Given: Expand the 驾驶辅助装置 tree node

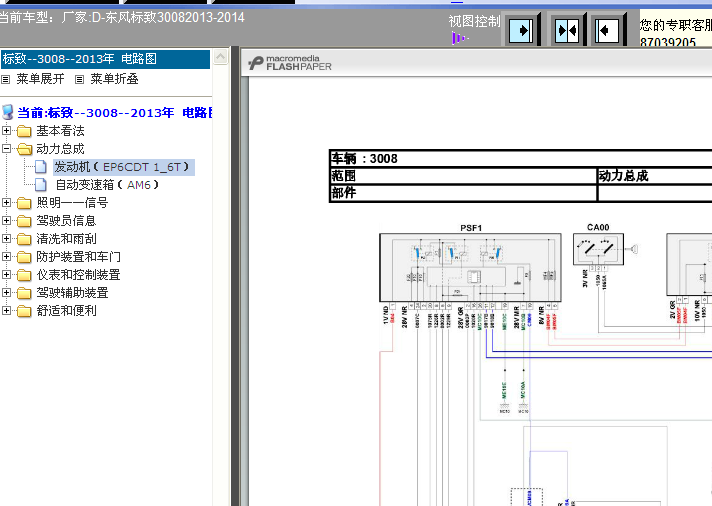Looking at the screenshot, I should point(6,293).
